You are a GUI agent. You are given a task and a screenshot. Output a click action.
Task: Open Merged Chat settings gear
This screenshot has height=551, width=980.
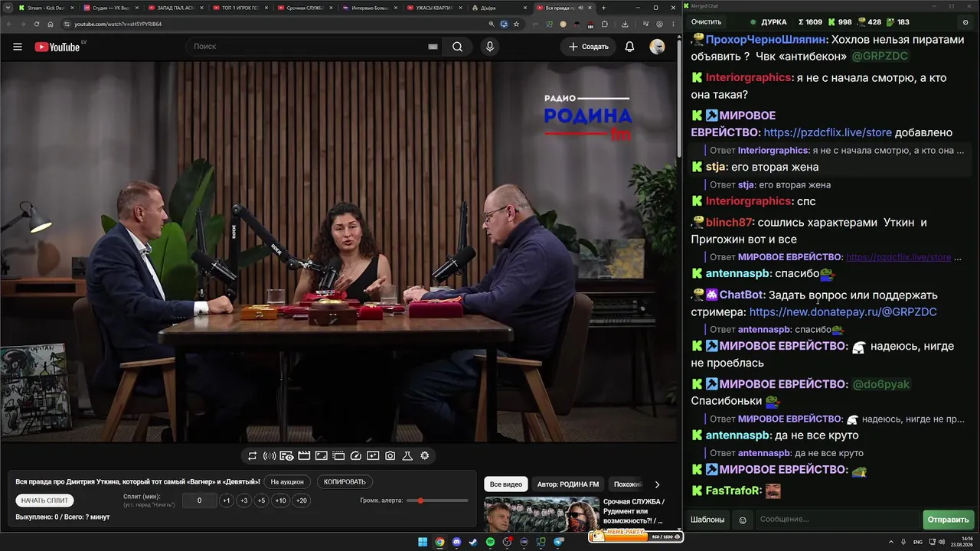[965, 22]
